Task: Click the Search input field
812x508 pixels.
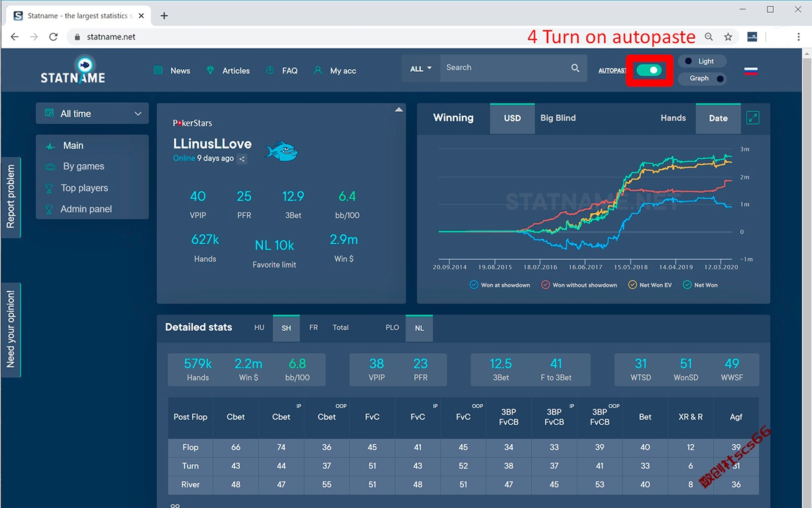Action: tap(504, 68)
